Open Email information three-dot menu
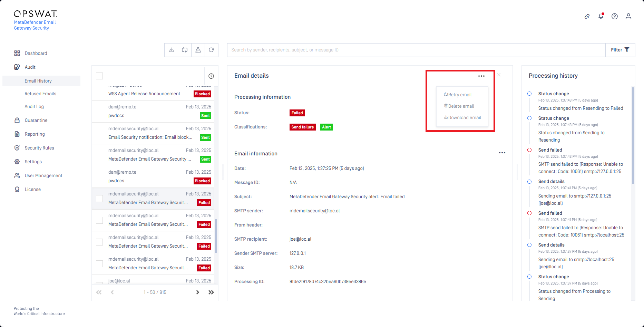This screenshot has height=327, width=644. pyautogui.click(x=502, y=153)
